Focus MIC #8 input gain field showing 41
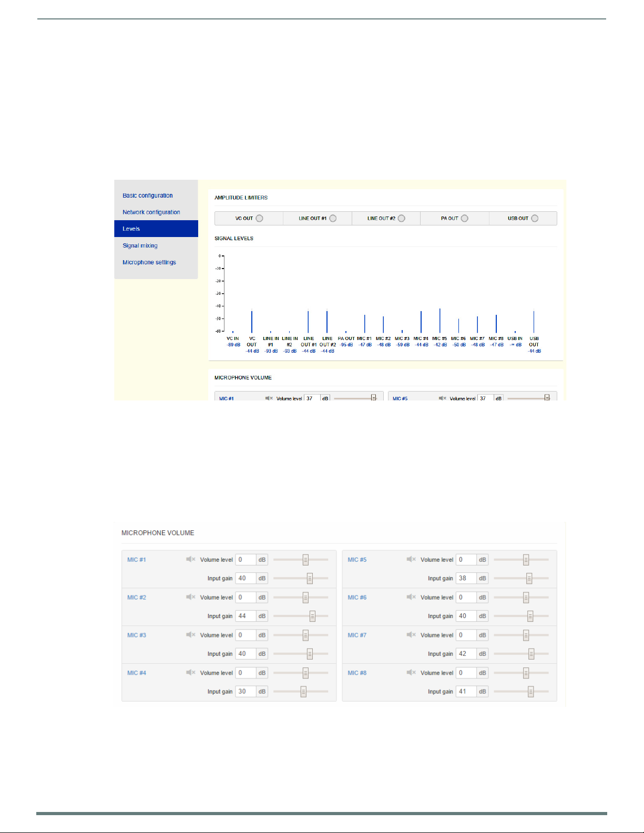This screenshot has width=644, height=833. coord(466,692)
